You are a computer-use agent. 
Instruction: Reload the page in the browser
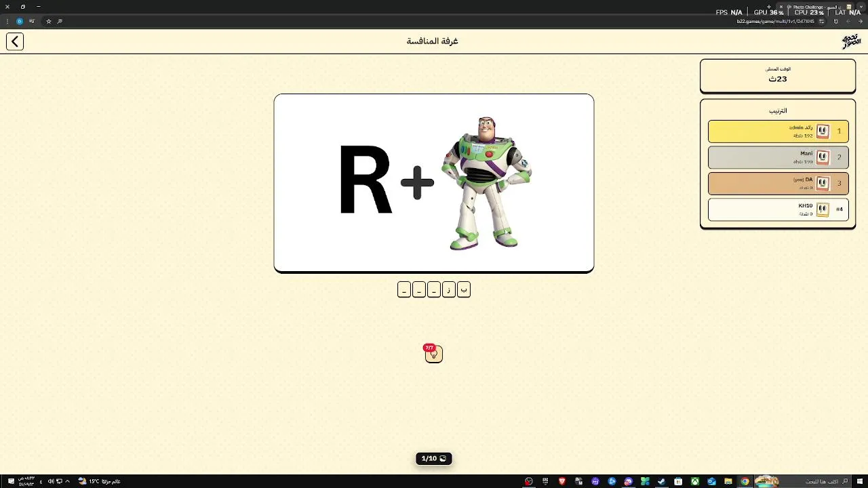pos(835,21)
